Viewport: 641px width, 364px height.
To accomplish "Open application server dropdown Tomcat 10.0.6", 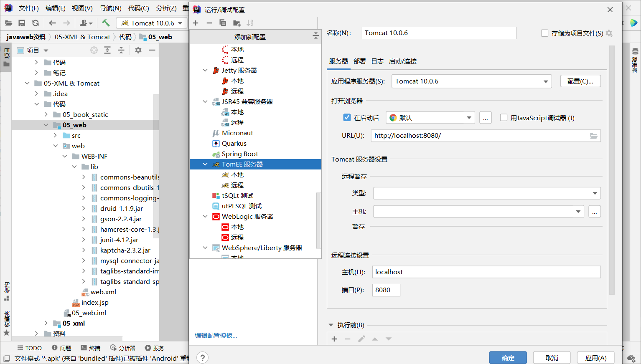I will pyautogui.click(x=471, y=81).
